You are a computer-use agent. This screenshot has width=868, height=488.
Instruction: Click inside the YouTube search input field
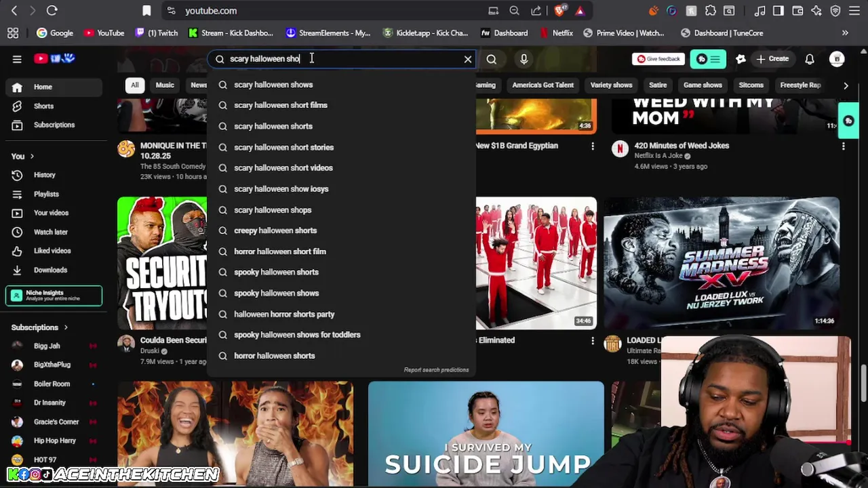(342, 59)
